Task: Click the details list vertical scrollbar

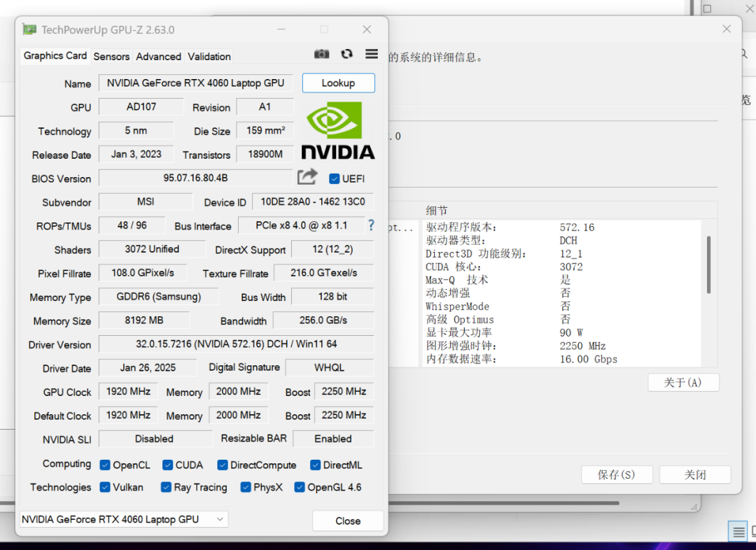Action: pos(708,265)
